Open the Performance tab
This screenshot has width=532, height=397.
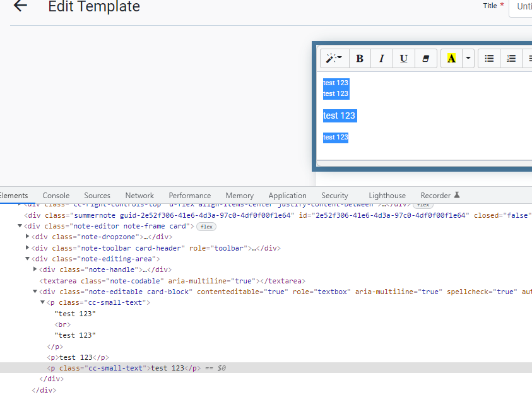click(x=190, y=196)
